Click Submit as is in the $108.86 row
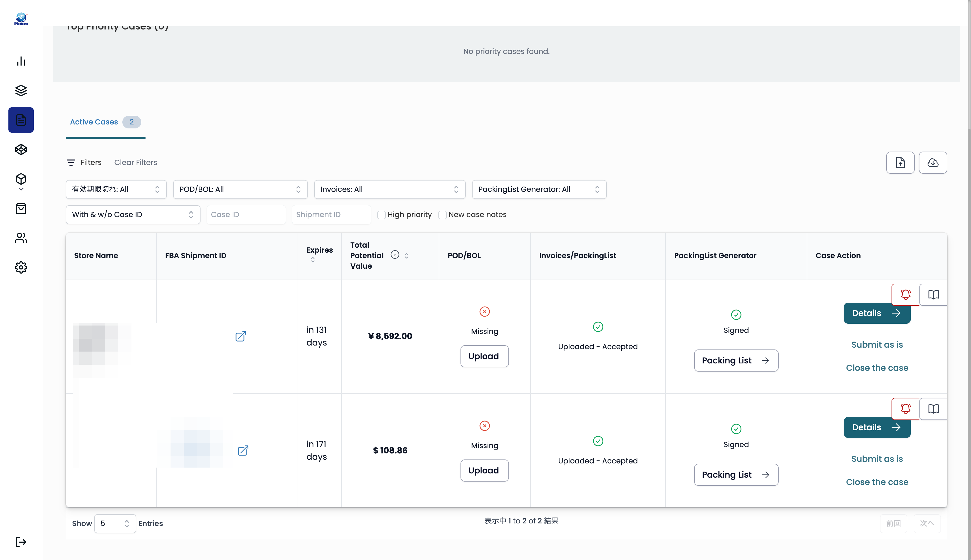This screenshot has width=971, height=560. coord(877,459)
